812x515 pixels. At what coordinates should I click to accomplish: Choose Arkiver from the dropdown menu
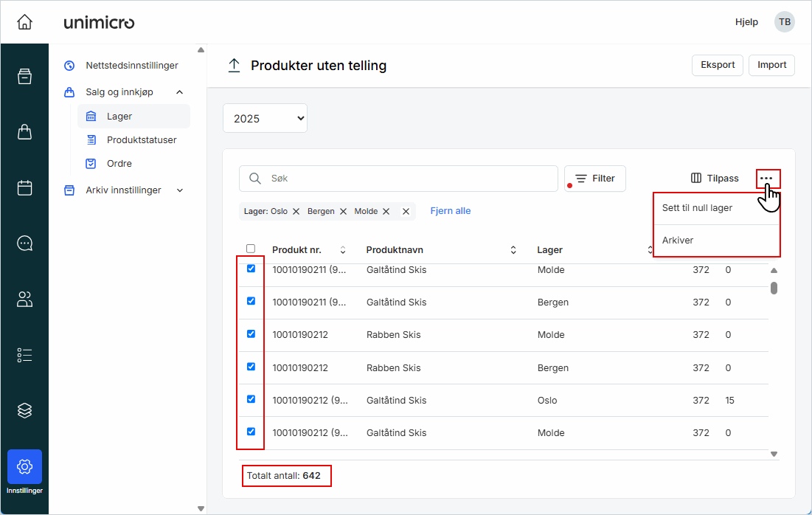point(678,241)
